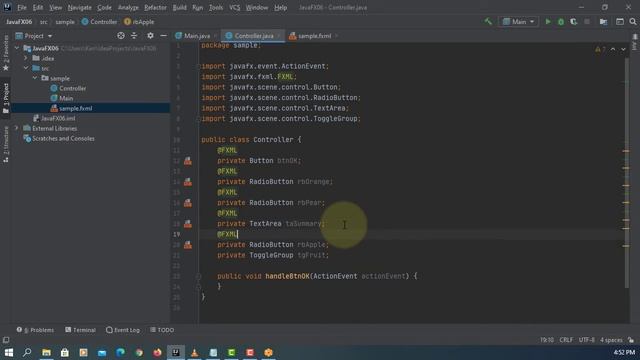Collapse the JavaFX06 root tree node

point(17,48)
